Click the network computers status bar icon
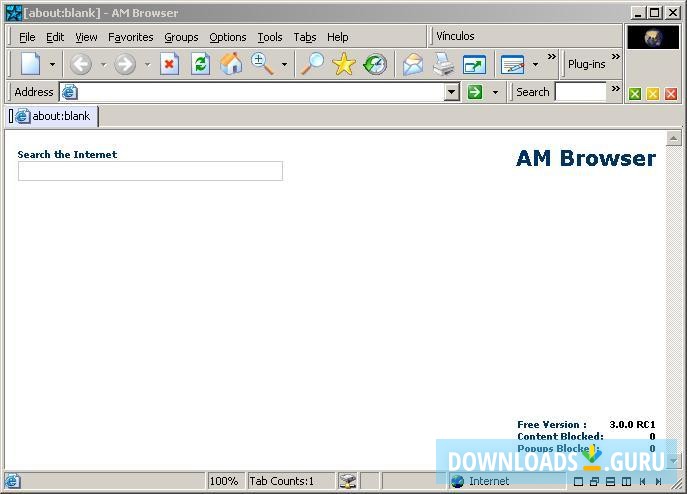The image size is (687, 494). [x=348, y=481]
